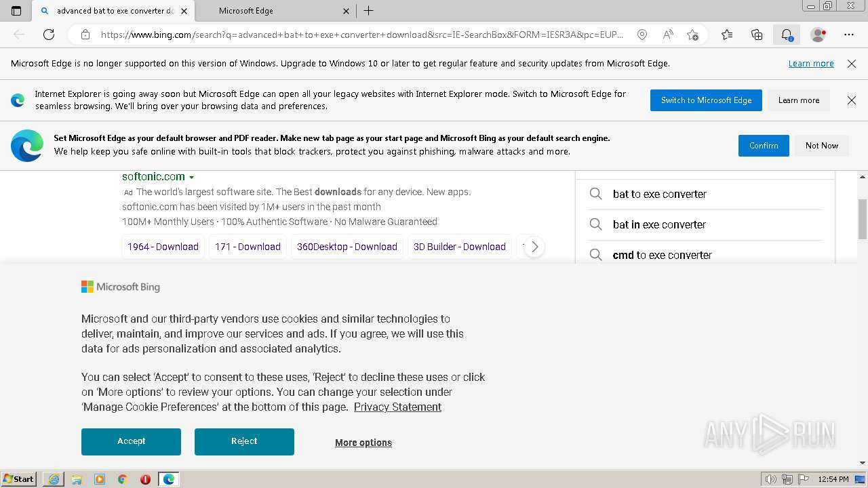The image size is (868, 488).
Task: Open the '360Desktop - Download' link
Action: coord(347,247)
